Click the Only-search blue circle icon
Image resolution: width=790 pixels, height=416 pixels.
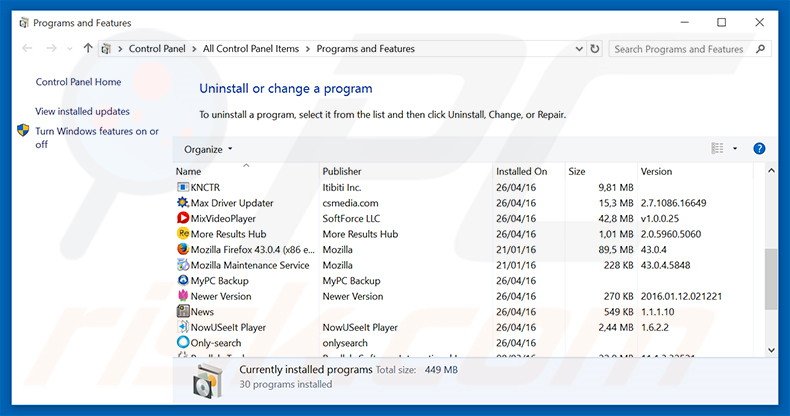pyautogui.click(x=182, y=342)
